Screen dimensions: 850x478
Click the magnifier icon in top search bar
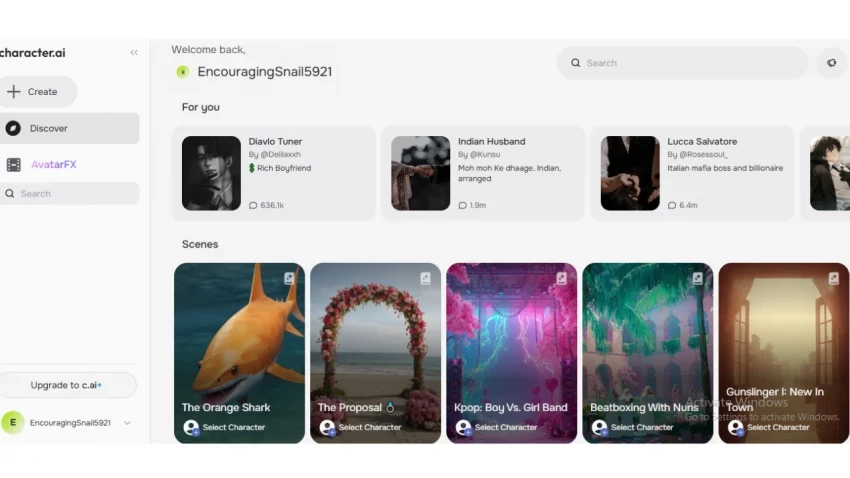point(576,63)
